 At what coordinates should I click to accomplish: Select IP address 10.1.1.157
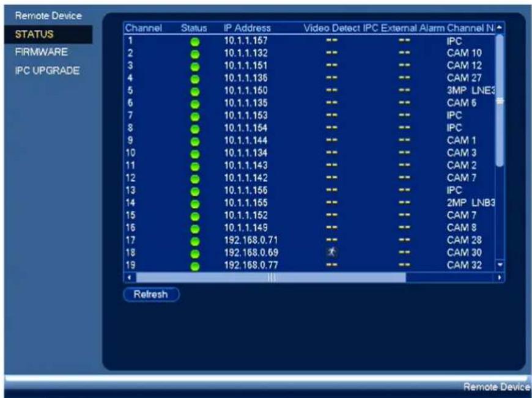(x=246, y=41)
